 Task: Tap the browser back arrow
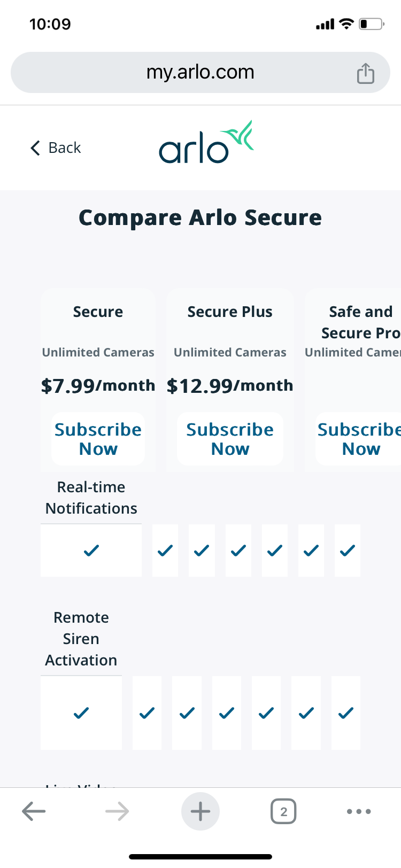pyautogui.click(x=34, y=811)
